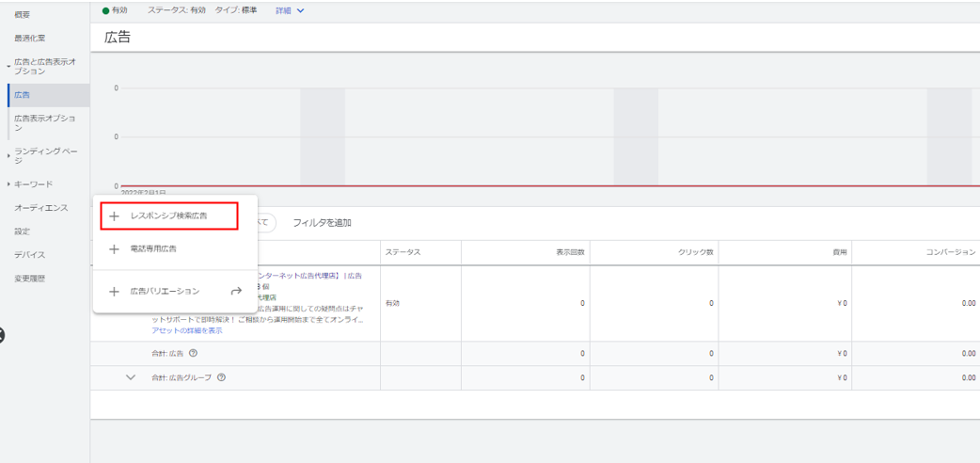Click the ¥0 cost in the ad row
The width and height of the screenshot is (980, 463).
842,303
